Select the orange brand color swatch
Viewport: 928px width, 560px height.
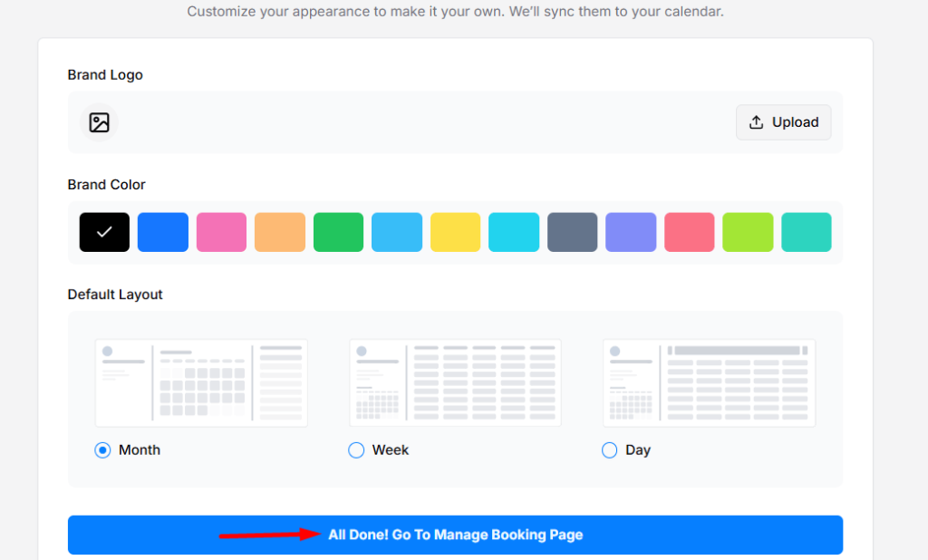280,232
